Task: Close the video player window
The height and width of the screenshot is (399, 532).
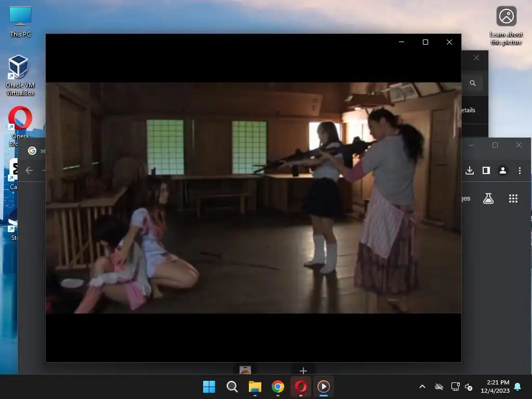Action: click(x=449, y=42)
